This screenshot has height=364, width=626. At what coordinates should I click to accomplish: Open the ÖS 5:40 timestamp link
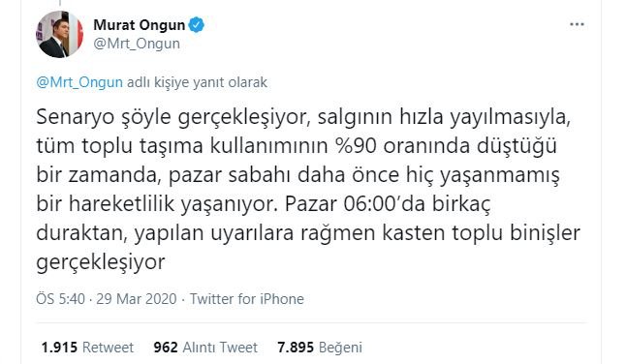(61, 299)
